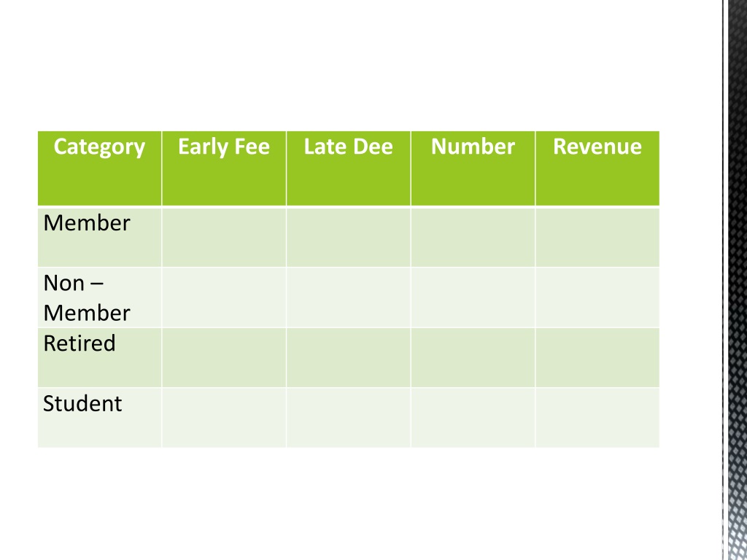
Task: Click the Revenue cell for Non – Member
Action: click(x=597, y=297)
